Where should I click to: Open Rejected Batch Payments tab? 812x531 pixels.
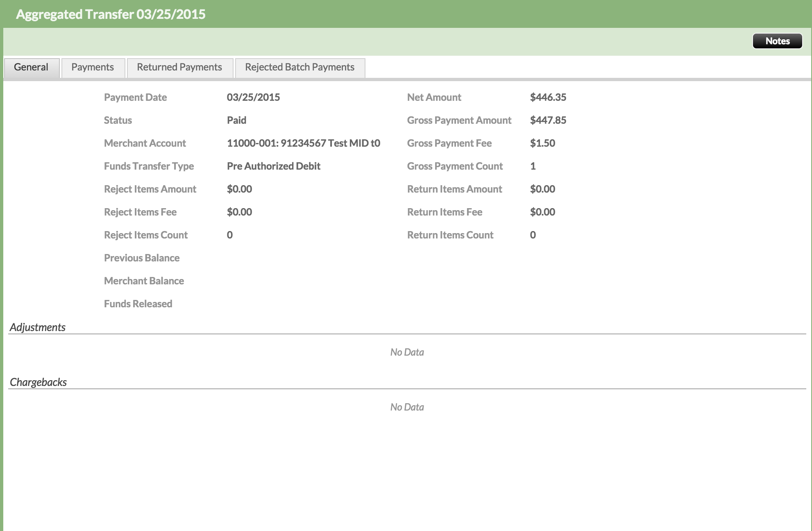(x=299, y=67)
